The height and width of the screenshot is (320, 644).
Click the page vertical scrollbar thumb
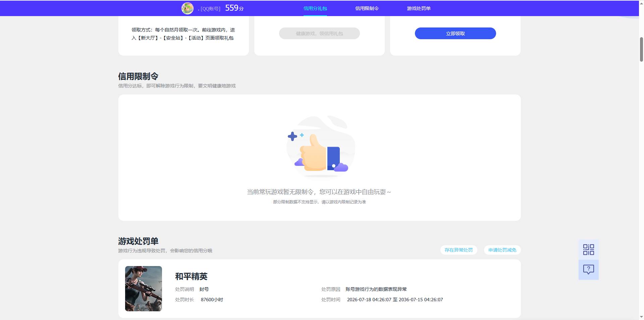pos(641,49)
